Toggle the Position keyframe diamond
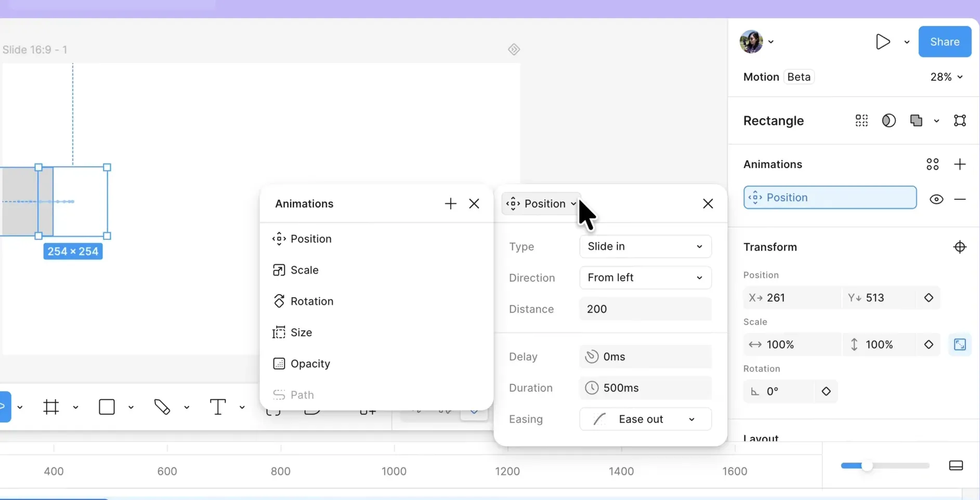 coord(929,298)
